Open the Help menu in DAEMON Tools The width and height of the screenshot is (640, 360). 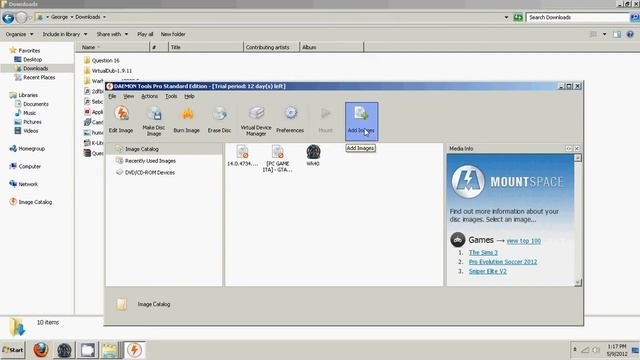click(x=189, y=96)
